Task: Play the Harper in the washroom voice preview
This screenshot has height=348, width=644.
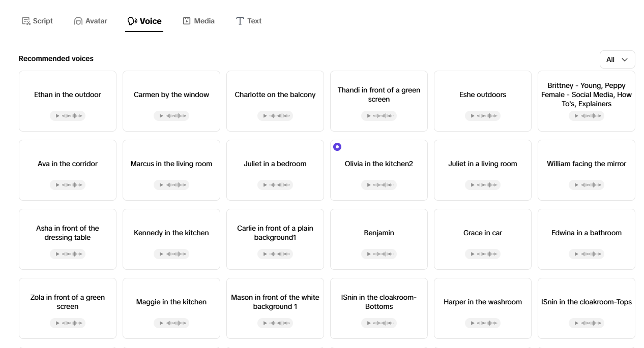Action: point(483,323)
